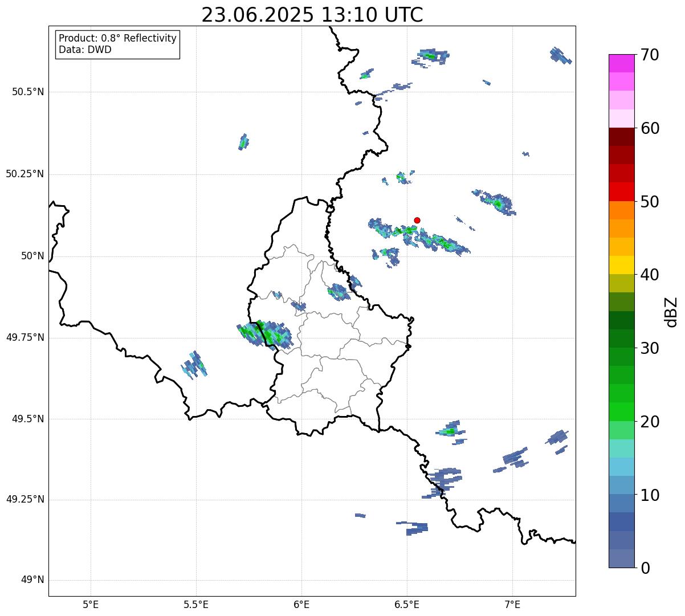The image size is (685, 616).
Task: Pick the orange colorbar swatch below 50
Action: click(x=622, y=210)
